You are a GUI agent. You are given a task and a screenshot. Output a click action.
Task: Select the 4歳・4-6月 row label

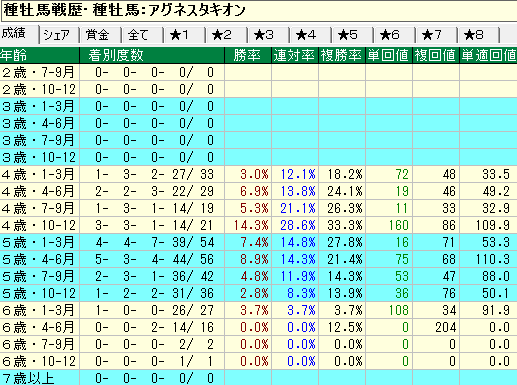coord(39,191)
